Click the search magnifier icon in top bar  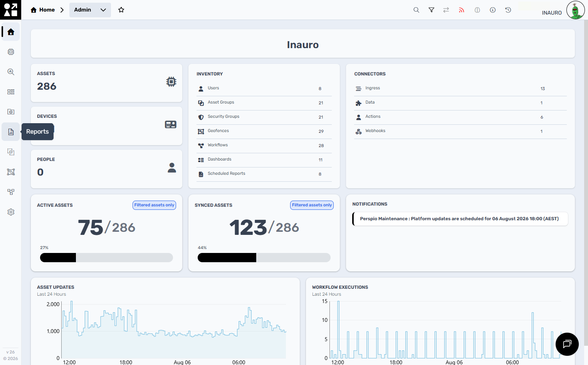click(416, 10)
